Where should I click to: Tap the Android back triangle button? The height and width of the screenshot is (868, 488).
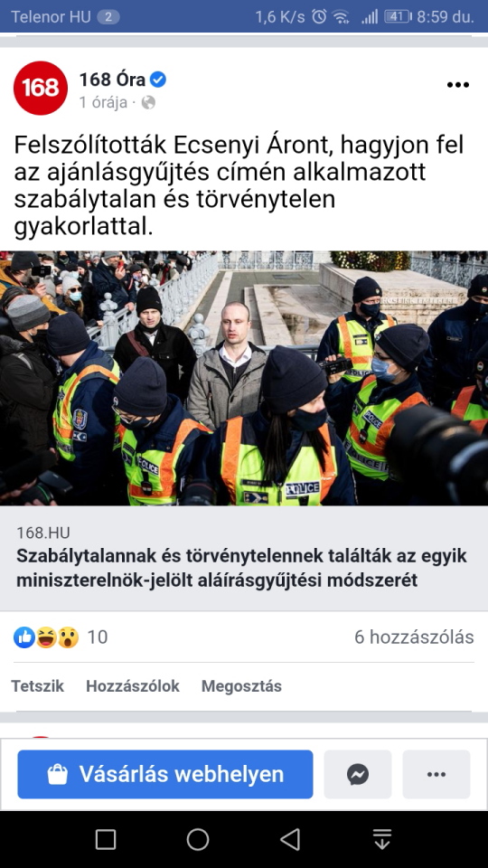click(290, 839)
